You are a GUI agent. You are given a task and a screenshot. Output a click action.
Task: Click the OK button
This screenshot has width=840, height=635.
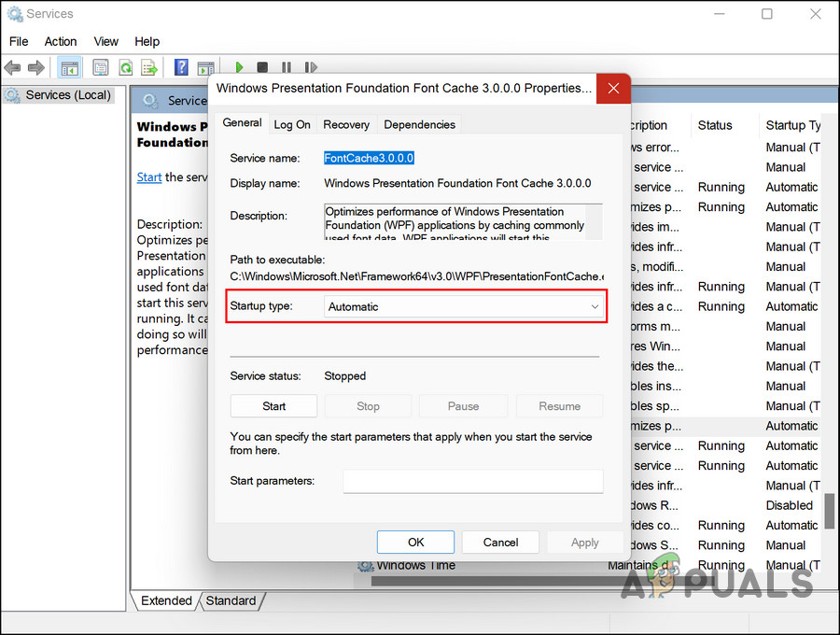pos(415,543)
